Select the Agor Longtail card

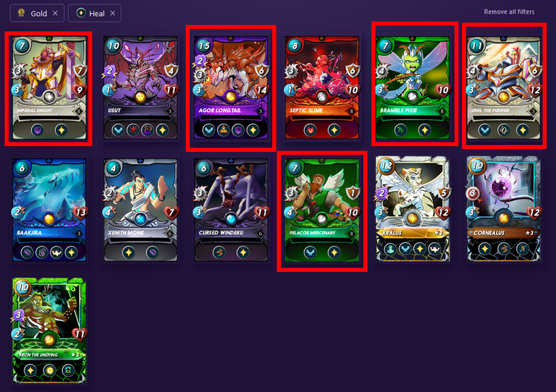(231, 88)
